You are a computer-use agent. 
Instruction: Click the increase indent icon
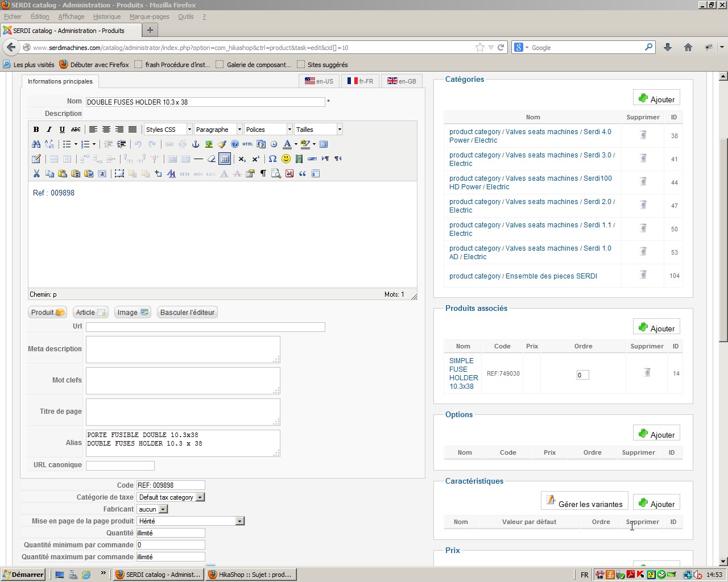pos(121,144)
